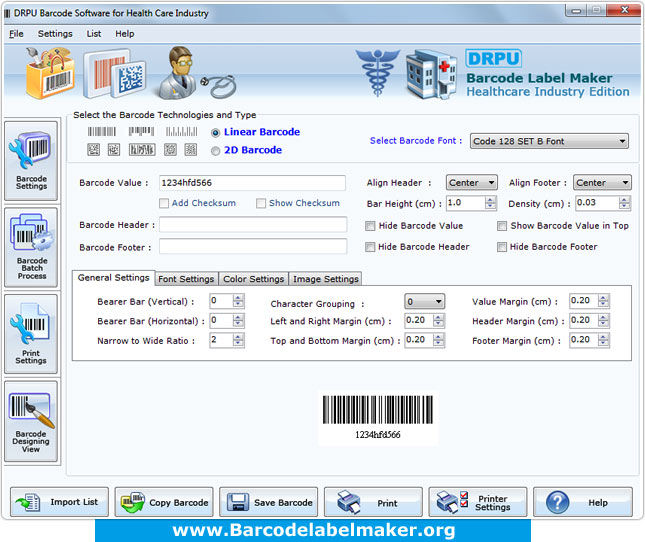The image size is (645, 542).
Task: Enable the Add Checksum checkbox
Action: (164, 203)
